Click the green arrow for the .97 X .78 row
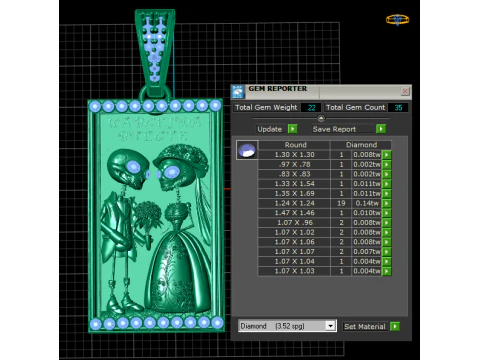 387,164
